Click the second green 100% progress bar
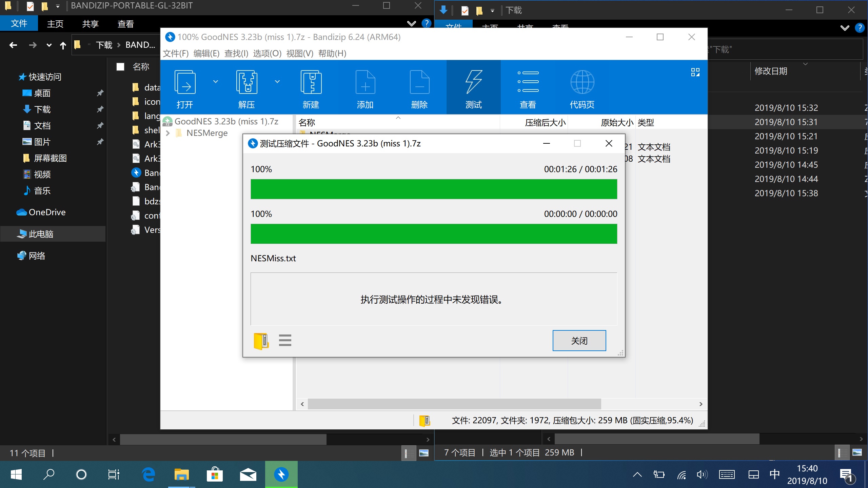Screen dimensions: 868x488 (434, 234)
